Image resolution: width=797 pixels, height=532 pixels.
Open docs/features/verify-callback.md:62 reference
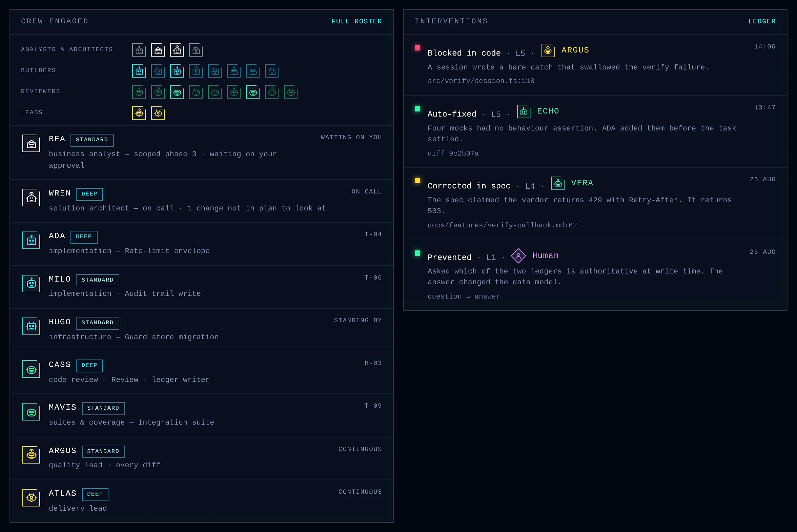pyautogui.click(x=502, y=225)
